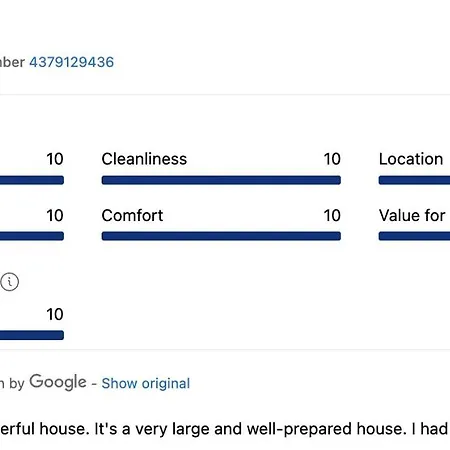Click the Cleanliness rating bar
This screenshot has height=450, width=450.
click(221, 180)
